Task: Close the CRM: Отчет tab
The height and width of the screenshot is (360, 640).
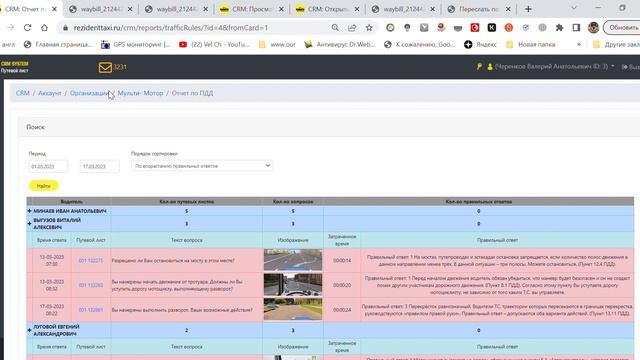Action: pyautogui.click(x=54, y=9)
